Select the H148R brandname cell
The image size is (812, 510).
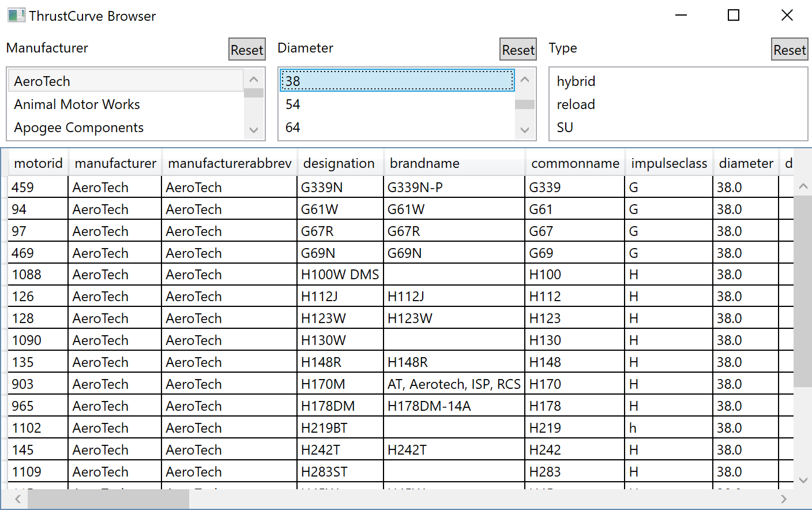(454, 362)
